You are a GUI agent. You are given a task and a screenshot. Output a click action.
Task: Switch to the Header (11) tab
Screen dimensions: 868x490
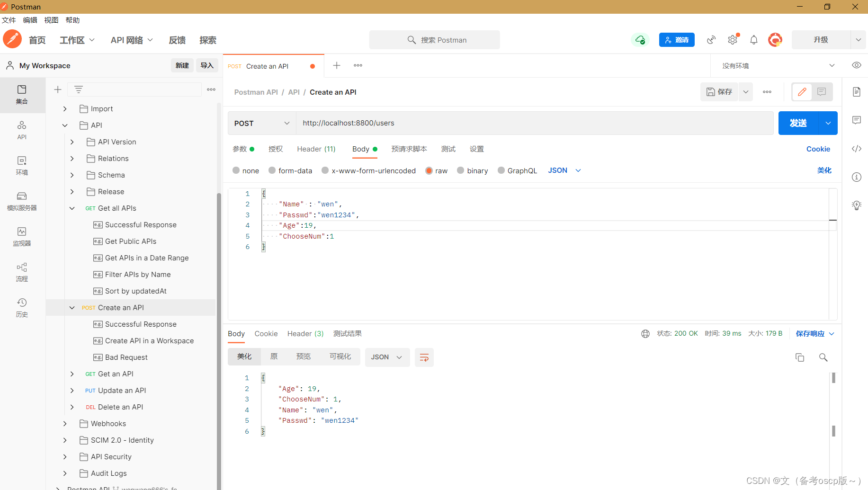click(316, 149)
